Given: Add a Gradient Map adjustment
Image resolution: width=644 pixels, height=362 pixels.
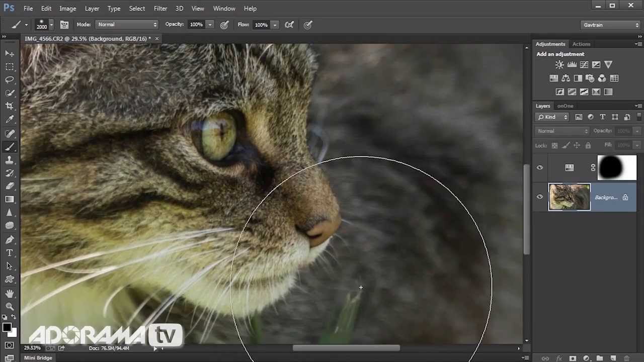Looking at the screenshot, I should tap(608, 92).
